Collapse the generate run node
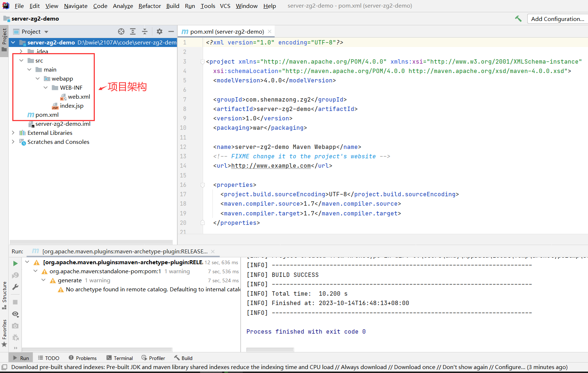 click(43, 280)
